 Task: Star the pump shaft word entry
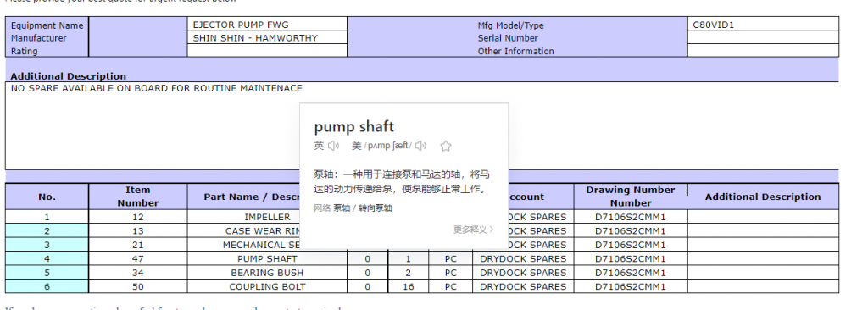coord(446,147)
